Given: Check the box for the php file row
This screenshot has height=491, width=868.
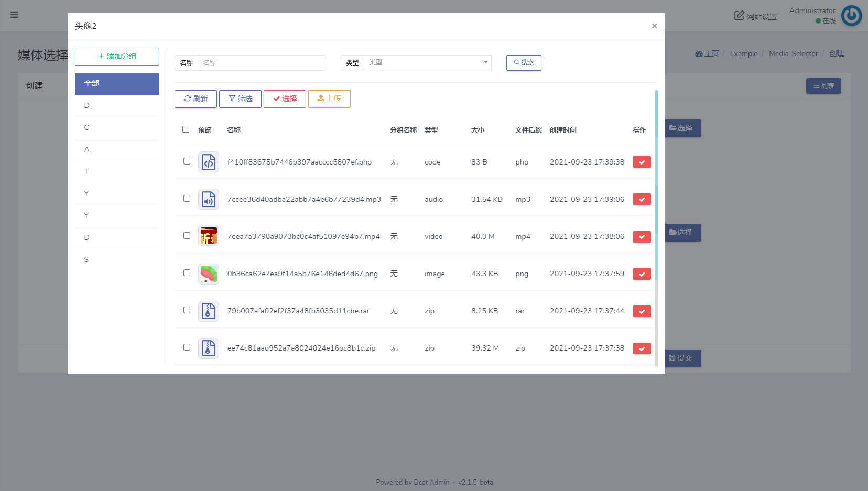Looking at the screenshot, I should 187,161.
